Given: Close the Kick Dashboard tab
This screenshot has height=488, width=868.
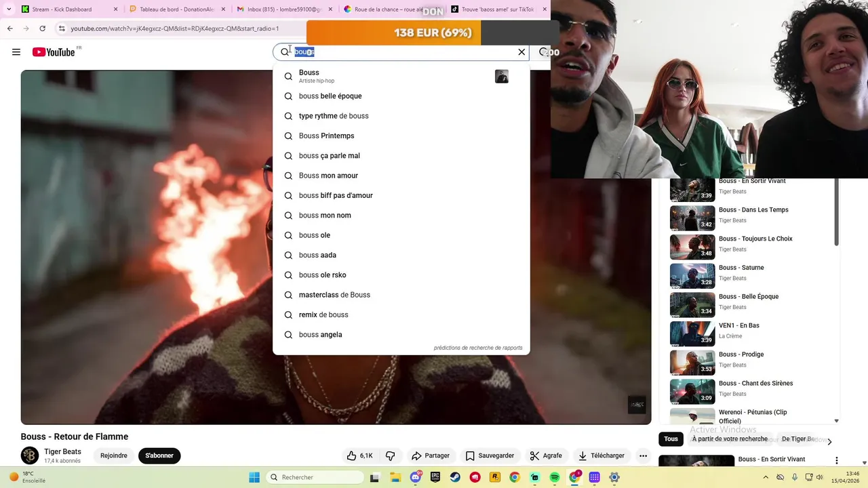Looking at the screenshot, I should pyautogui.click(x=115, y=9).
